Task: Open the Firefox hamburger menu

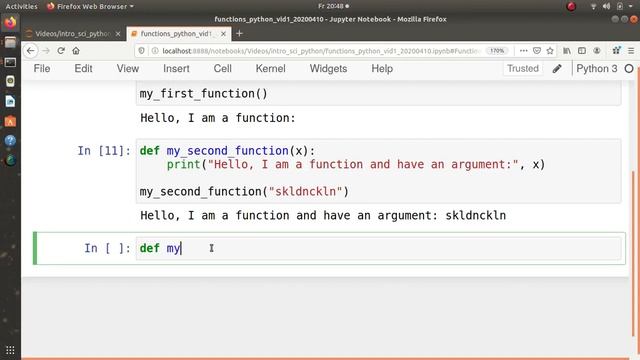Action: pos(631,51)
